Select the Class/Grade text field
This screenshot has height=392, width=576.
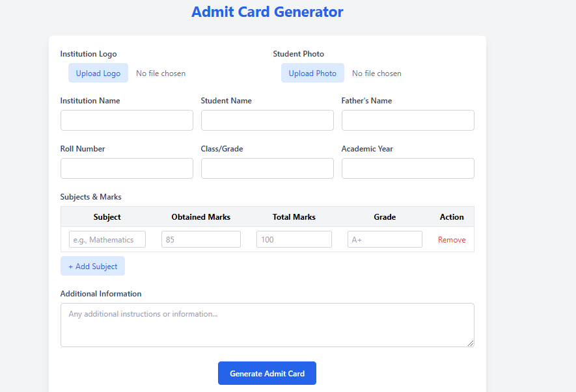pos(267,168)
